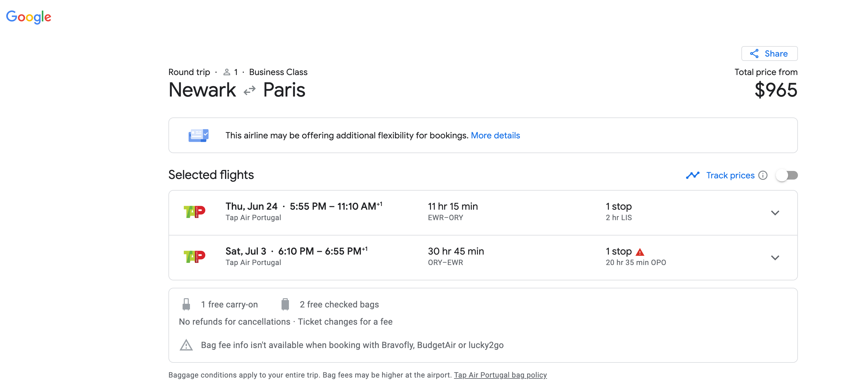Click the checked bags suitcase icon
868x388 pixels.
click(x=285, y=304)
